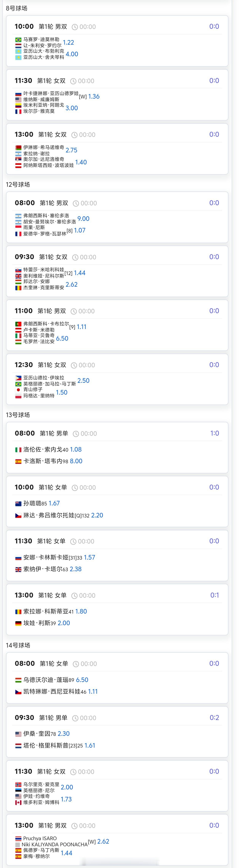This screenshot has height=868, width=240.
Task: Click the clock icon in 8号球场 10:00 match
Action: [x=75, y=27]
